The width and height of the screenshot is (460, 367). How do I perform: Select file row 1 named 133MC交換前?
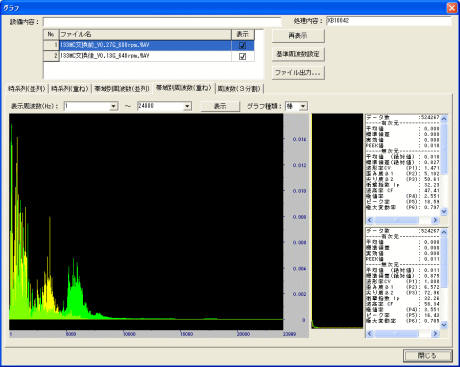(149, 46)
